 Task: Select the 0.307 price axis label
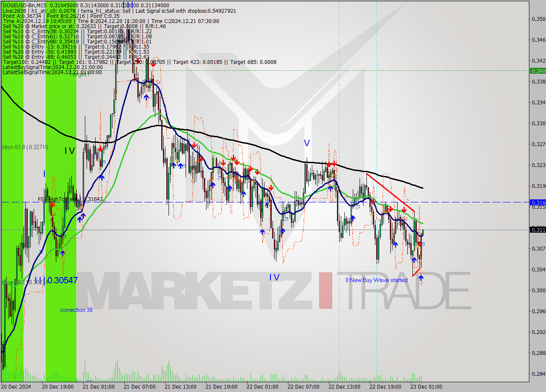538,248
